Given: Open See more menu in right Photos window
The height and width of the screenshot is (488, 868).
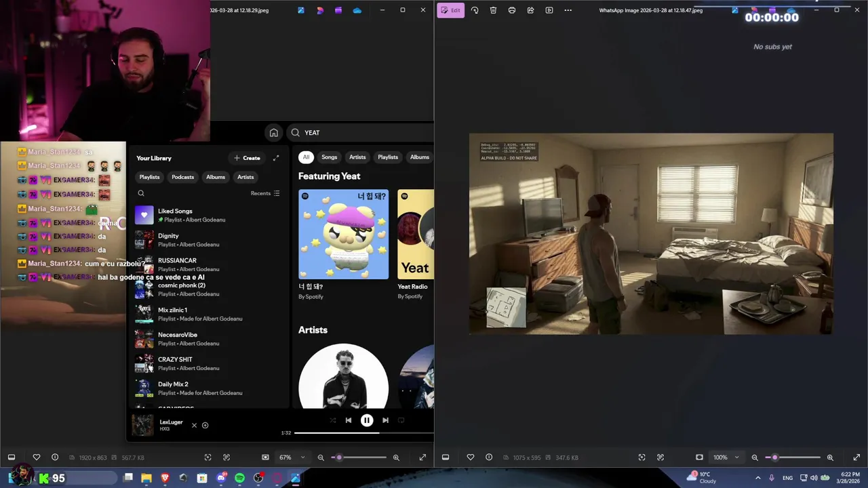Looking at the screenshot, I should pos(568,10).
